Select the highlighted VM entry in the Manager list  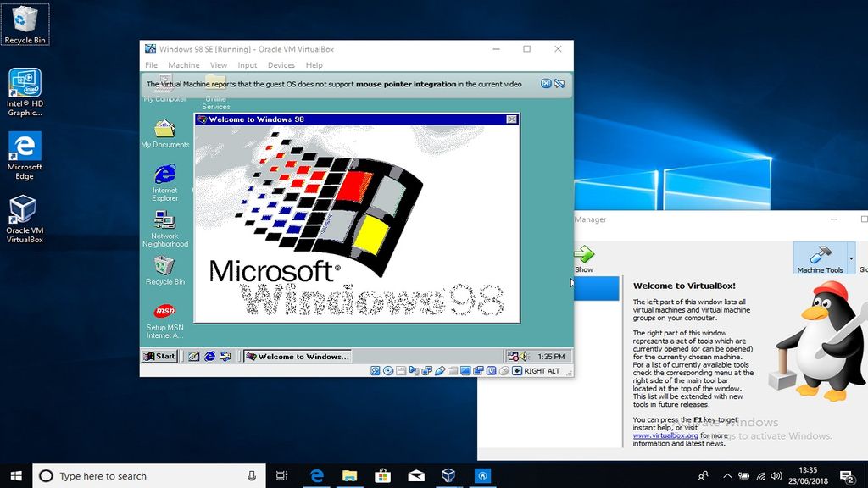596,288
